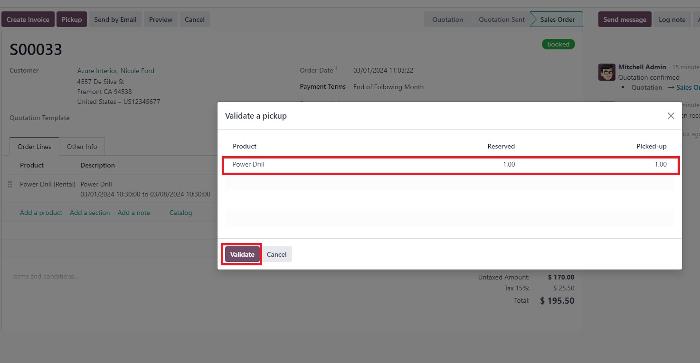Switch to the Order Lines tab
Viewport: 700px width, 363px height.
pos(34,146)
